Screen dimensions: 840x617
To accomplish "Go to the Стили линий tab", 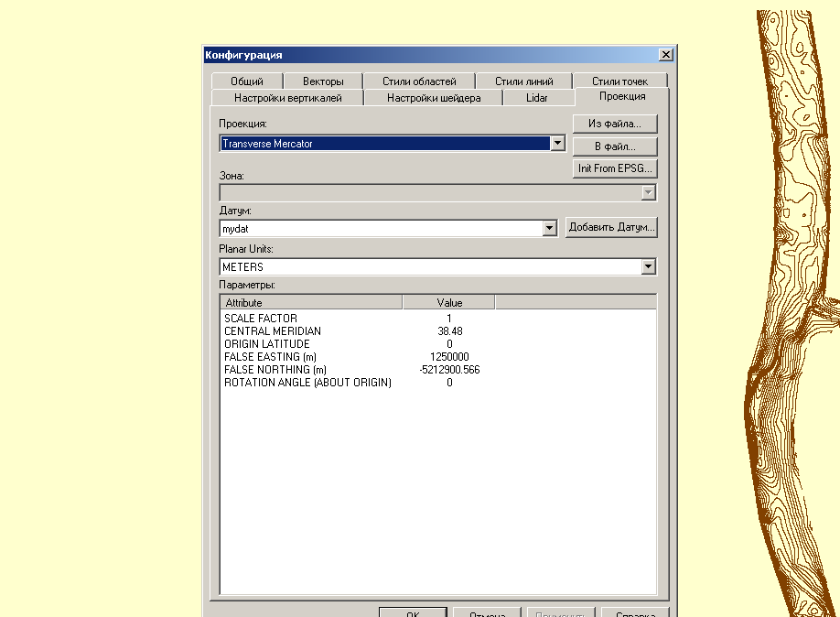I will click(x=523, y=81).
